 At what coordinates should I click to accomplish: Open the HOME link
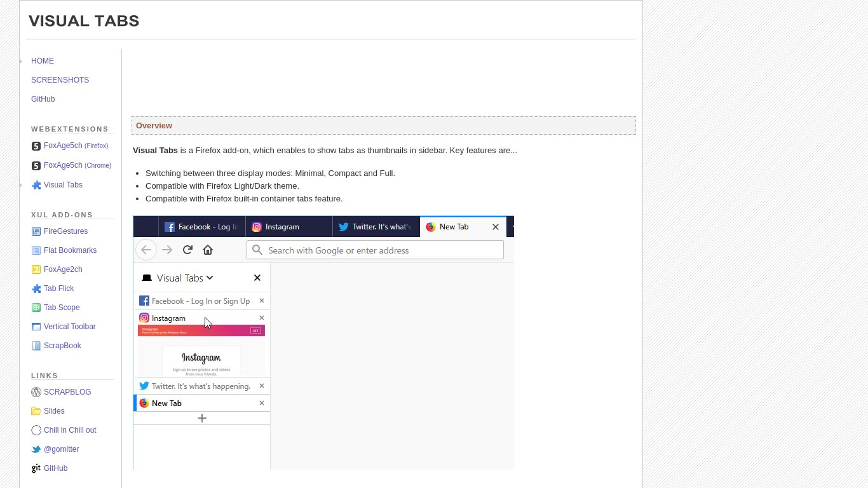43,61
